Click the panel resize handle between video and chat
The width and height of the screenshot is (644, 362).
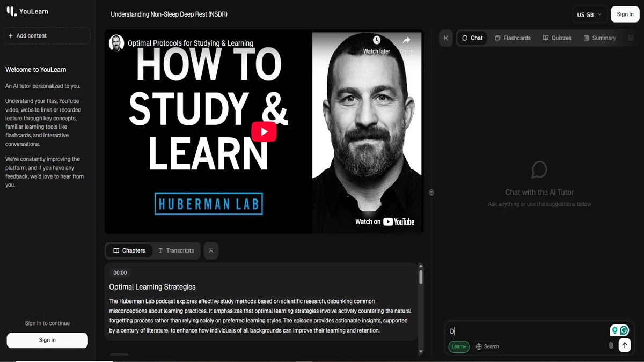tap(431, 193)
